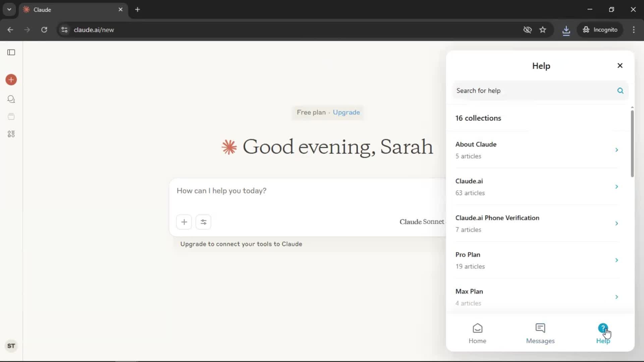View site information icon in address bar

(64, 30)
